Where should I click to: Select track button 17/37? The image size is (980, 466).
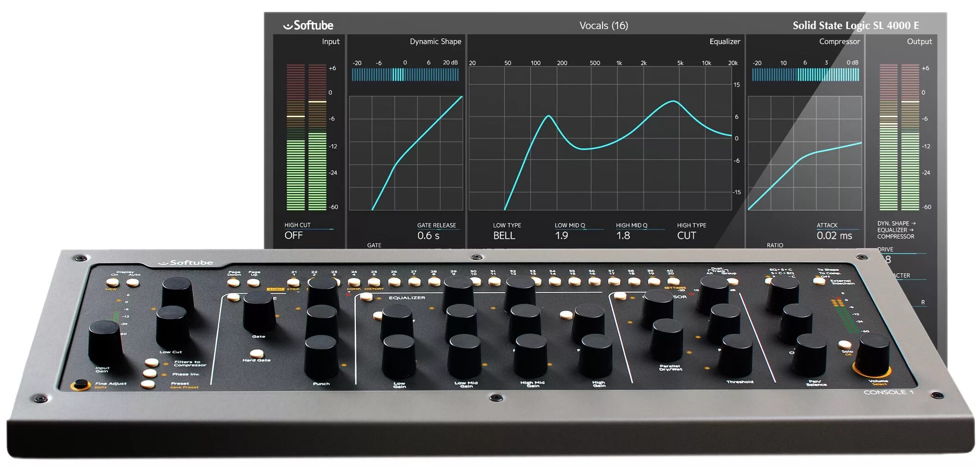click(x=614, y=281)
